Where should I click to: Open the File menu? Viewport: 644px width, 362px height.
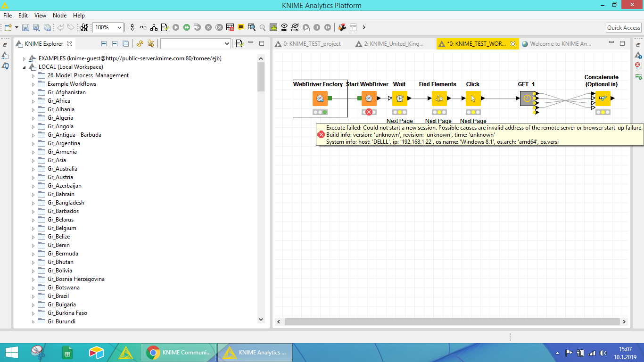pos(8,16)
